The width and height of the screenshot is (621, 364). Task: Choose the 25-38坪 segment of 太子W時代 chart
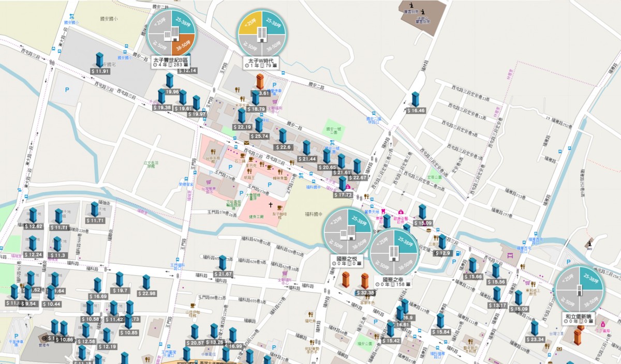coord(274,24)
